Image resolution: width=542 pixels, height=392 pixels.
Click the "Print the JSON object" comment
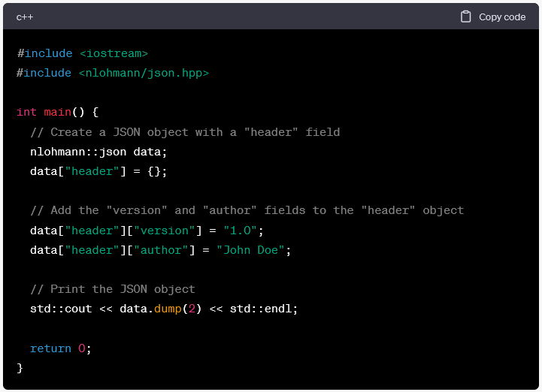113,289
